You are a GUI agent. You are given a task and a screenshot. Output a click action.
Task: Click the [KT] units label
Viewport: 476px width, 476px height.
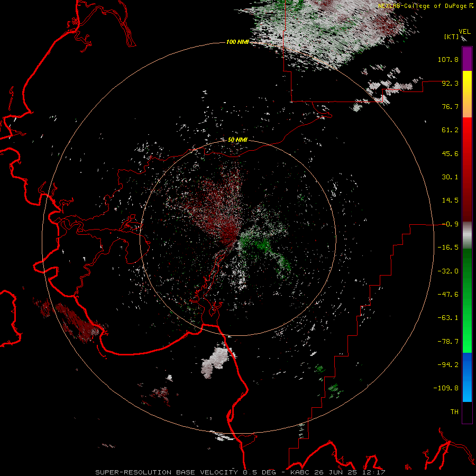click(x=452, y=36)
